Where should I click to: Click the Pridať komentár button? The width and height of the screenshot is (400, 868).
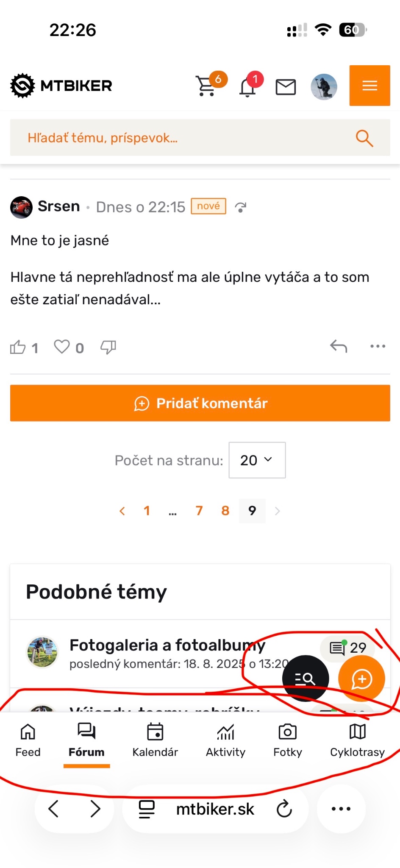click(200, 403)
